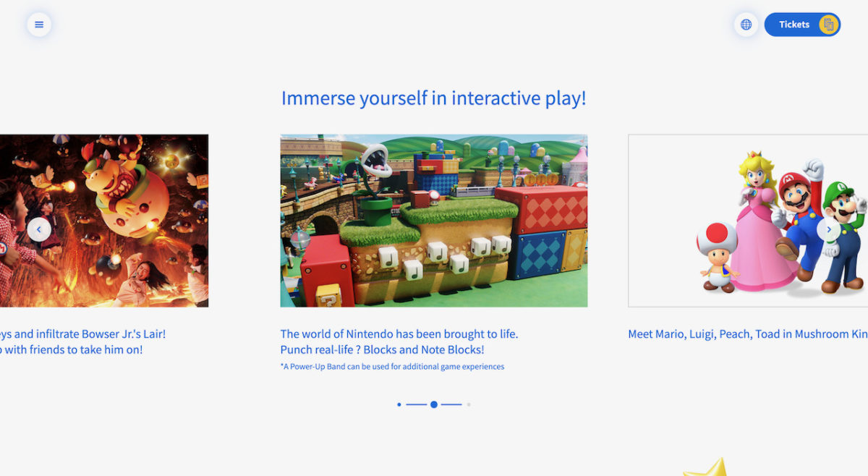The height and width of the screenshot is (476, 868).
Task: Click the Power-Up Band footnote
Action: click(392, 367)
